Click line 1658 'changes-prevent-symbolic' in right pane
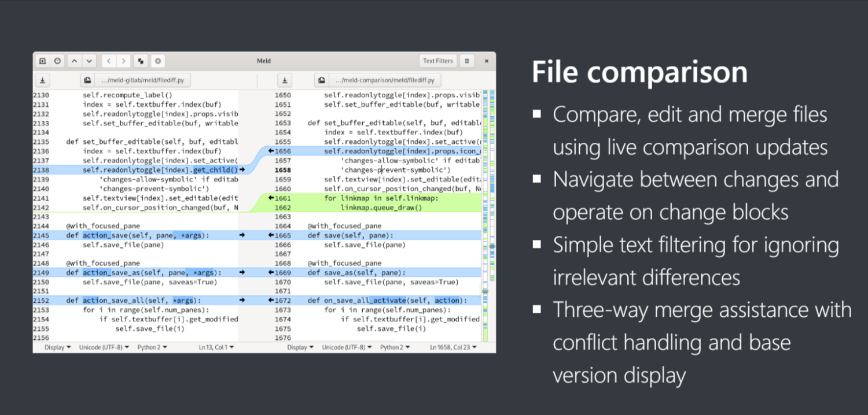Viewport: 868px width, 415px height. pyautogui.click(x=395, y=171)
